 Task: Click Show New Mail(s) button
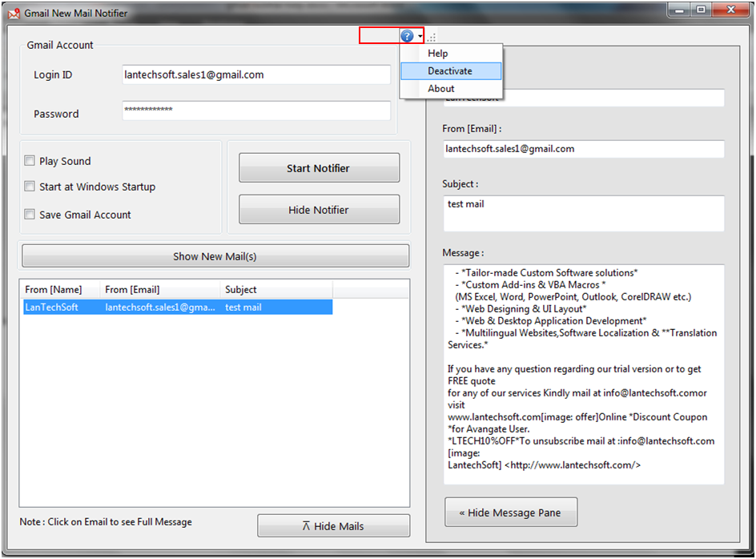[x=215, y=256]
